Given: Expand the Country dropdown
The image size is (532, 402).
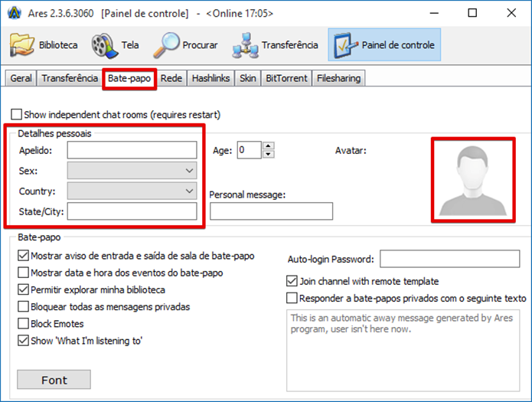Looking at the screenshot, I should pyautogui.click(x=132, y=191).
